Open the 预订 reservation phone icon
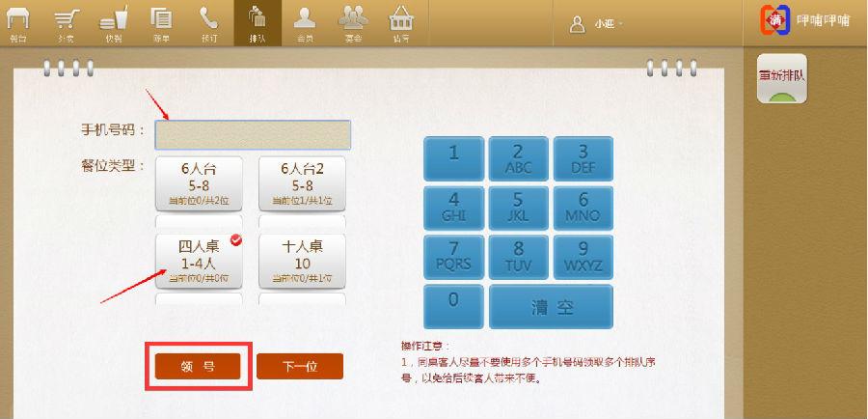 [x=208, y=24]
